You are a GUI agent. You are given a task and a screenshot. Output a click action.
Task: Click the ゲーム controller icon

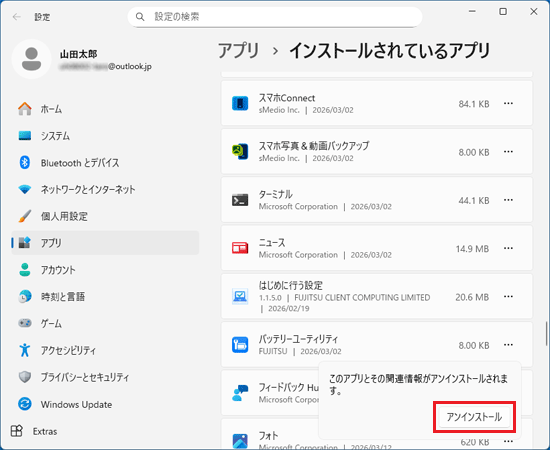click(25, 323)
